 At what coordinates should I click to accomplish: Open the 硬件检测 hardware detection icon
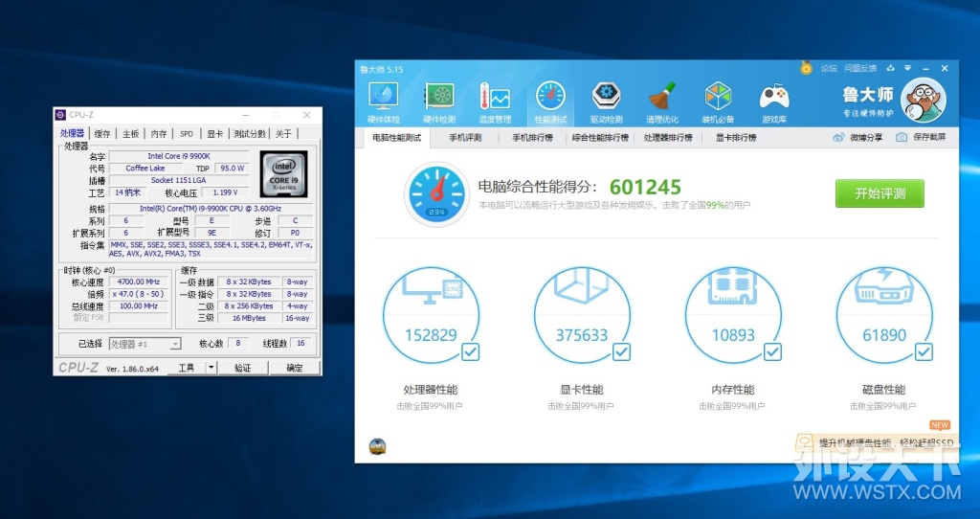[x=438, y=103]
